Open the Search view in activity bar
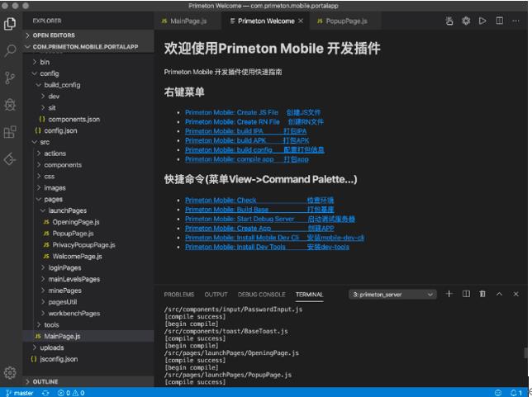 [x=11, y=50]
